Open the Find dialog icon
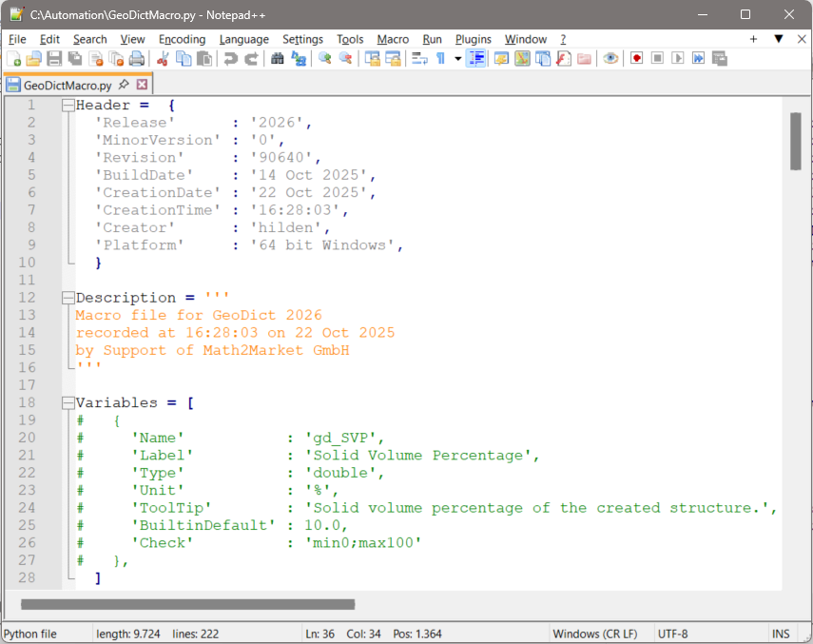The image size is (813, 644). click(275, 58)
